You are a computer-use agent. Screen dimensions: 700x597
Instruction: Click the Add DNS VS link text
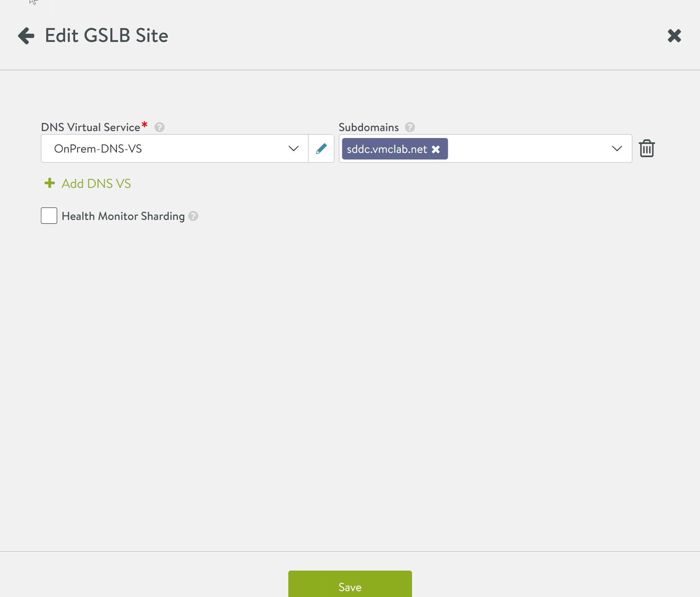click(96, 184)
